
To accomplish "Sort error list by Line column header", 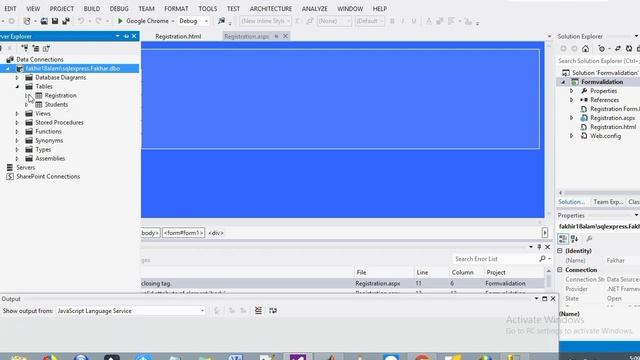I will coord(422,272).
